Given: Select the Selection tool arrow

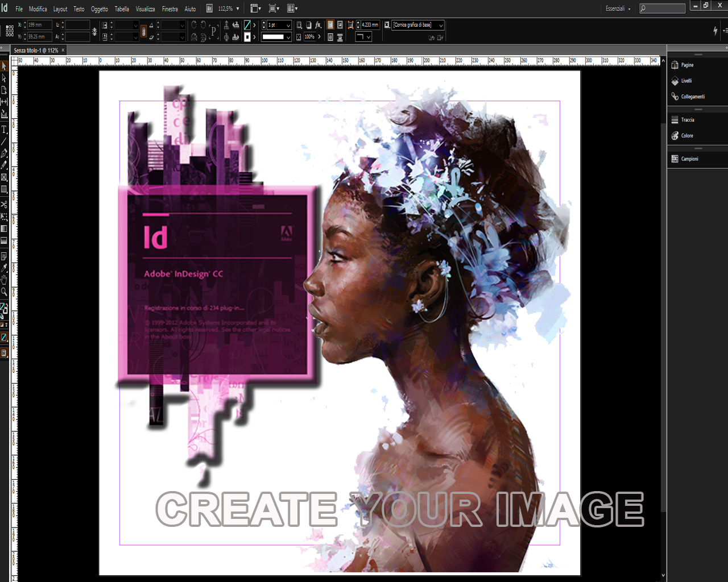Looking at the screenshot, I should [x=4, y=66].
